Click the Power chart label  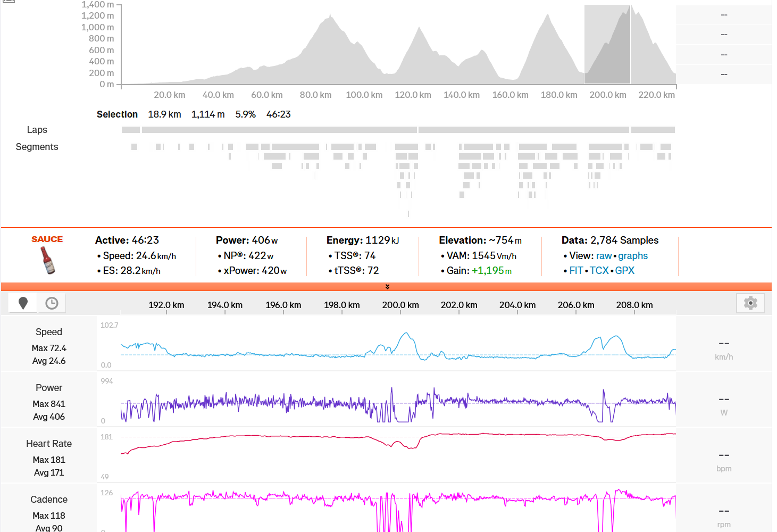(x=49, y=388)
